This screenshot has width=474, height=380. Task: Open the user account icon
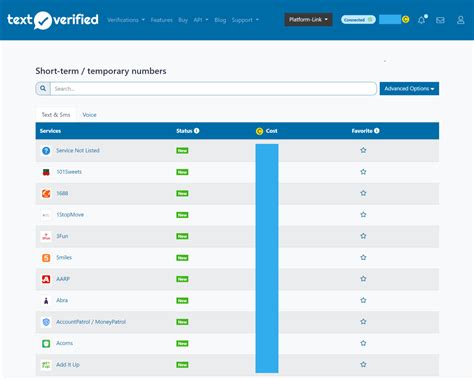coord(461,20)
